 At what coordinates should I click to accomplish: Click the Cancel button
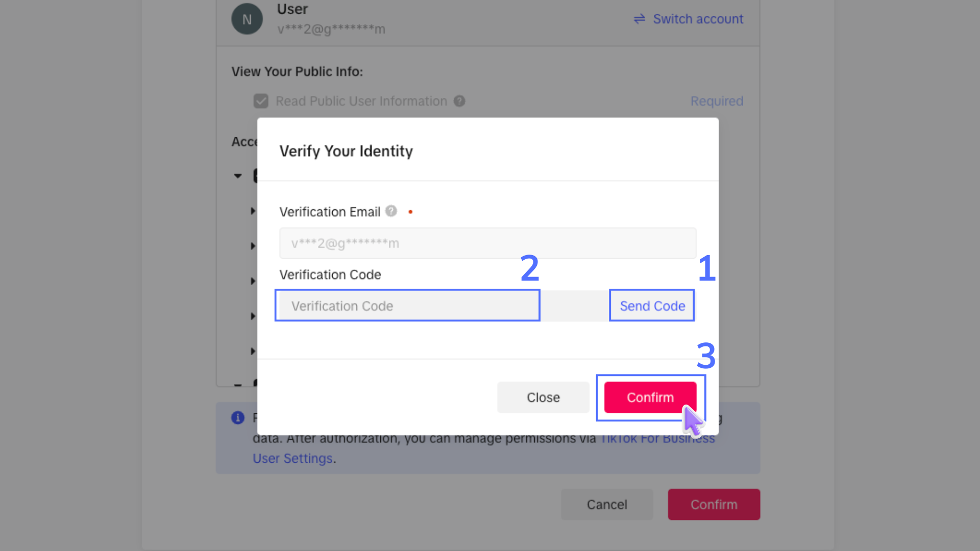pos(607,505)
